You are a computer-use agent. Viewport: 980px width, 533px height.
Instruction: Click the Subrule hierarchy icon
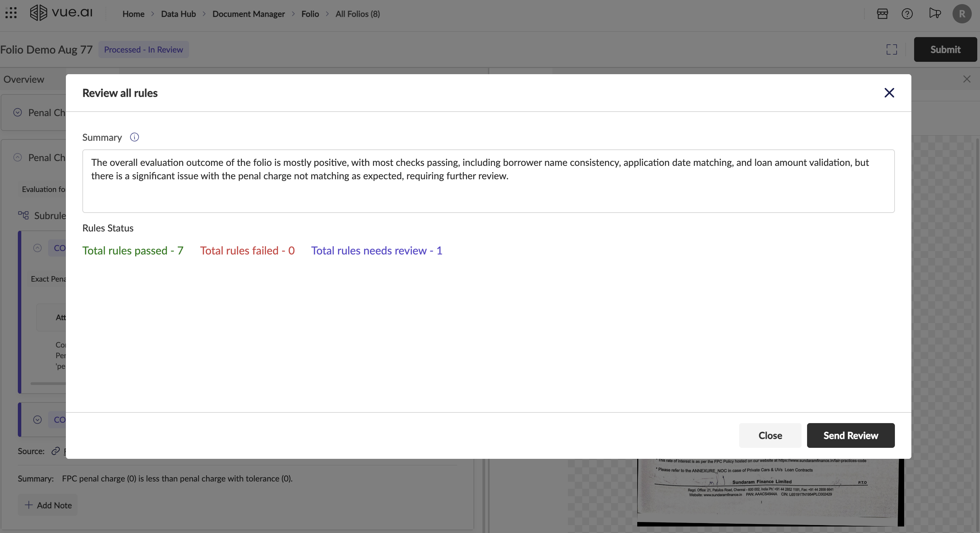point(23,215)
